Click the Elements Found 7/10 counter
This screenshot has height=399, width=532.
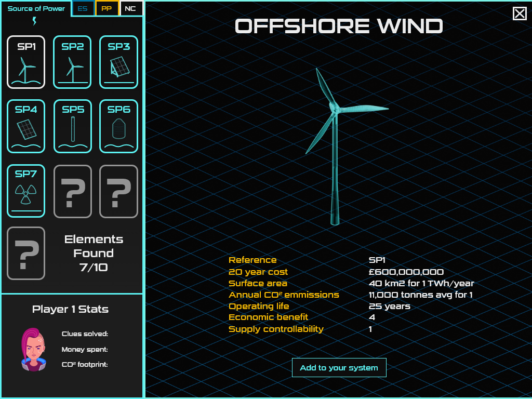click(x=94, y=254)
